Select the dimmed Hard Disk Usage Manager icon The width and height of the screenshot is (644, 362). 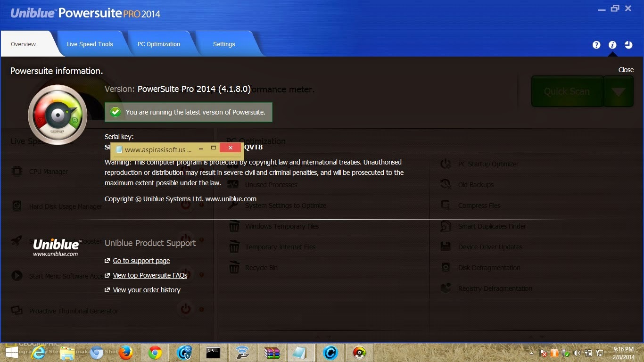pyautogui.click(x=17, y=206)
